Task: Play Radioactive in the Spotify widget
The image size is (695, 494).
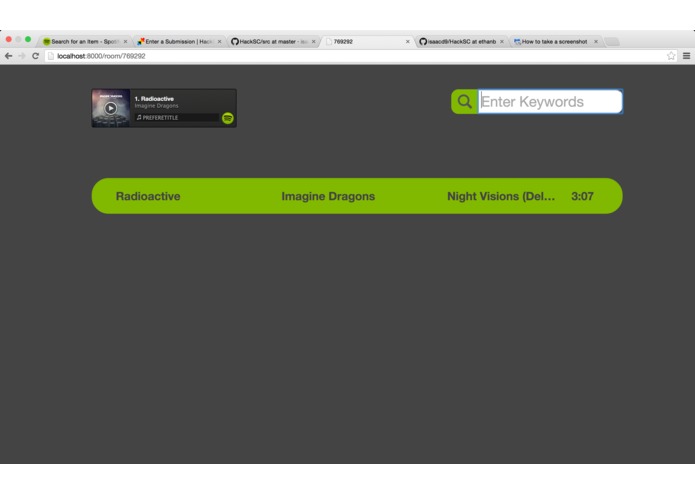Action: click(x=111, y=108)
